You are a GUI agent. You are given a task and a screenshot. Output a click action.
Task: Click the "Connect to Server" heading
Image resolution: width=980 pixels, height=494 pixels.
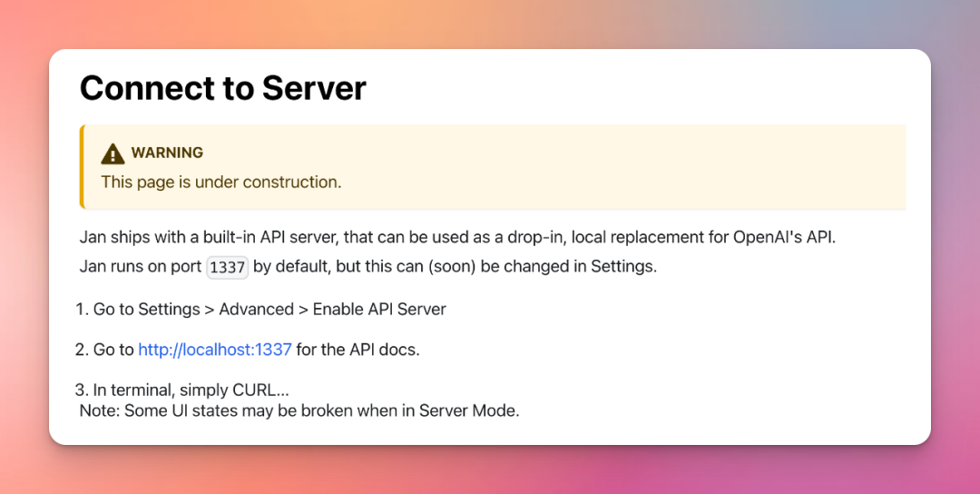pos(223,88)
